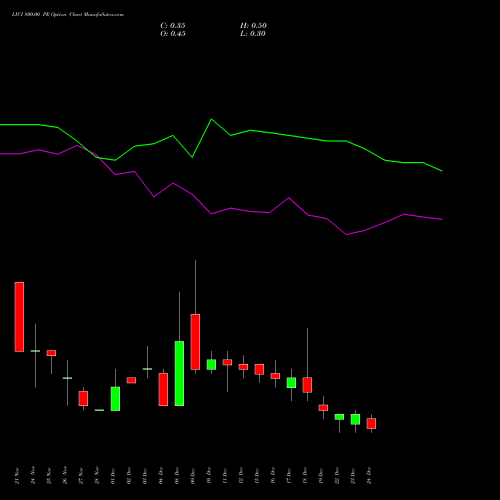The height and width of the screenshot is (500, 500).
Task: Click the "22 Dec" date axis label
Action: [337, 476]
